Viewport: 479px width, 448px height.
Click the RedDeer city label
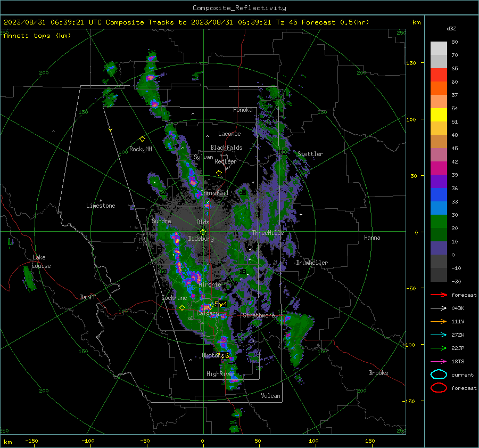point(226,161)
